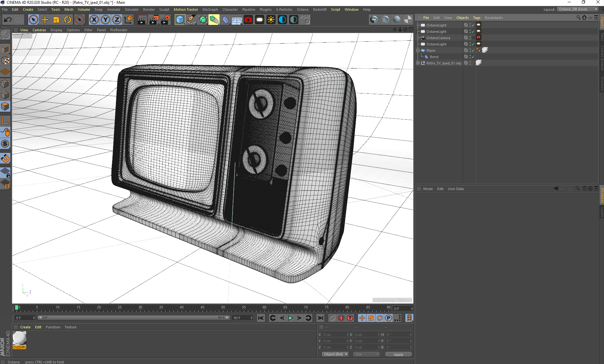Open the Subdivision Surface generator icon
Screen dimensions: 604x364
(x=203, y=20)
